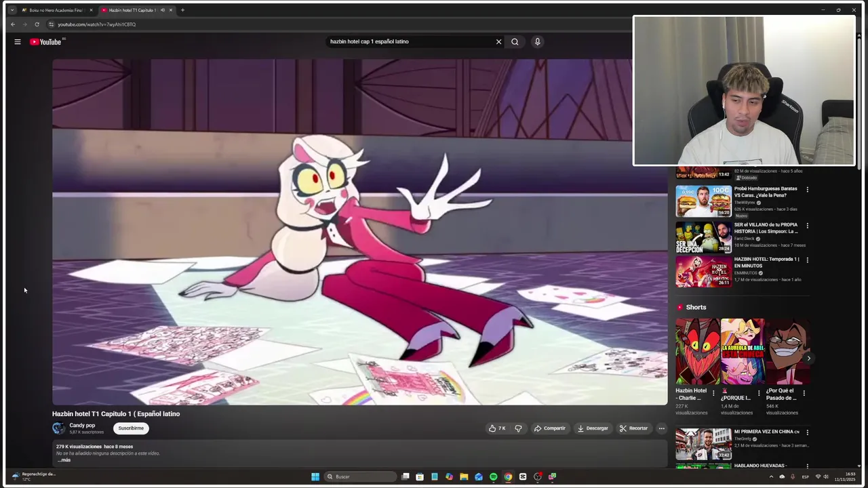Show hidden system tray icons chevron

(x=771, y=476)
